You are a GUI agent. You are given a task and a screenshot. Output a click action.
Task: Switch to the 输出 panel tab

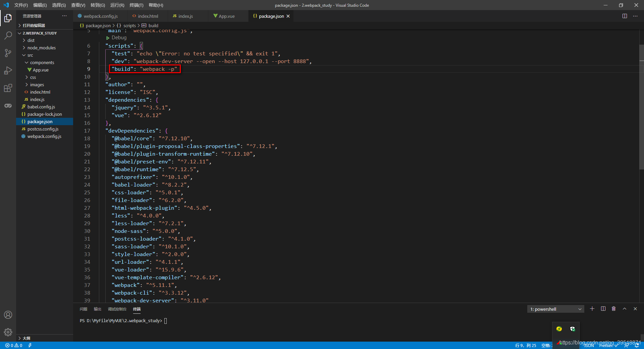[98, 309]
